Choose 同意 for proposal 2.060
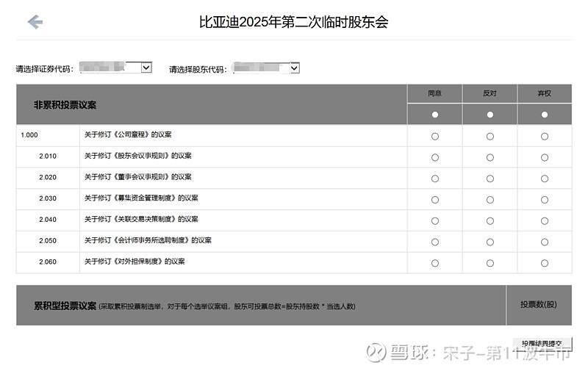The height and width of the screenshot is (371, 588). [435, 264]
